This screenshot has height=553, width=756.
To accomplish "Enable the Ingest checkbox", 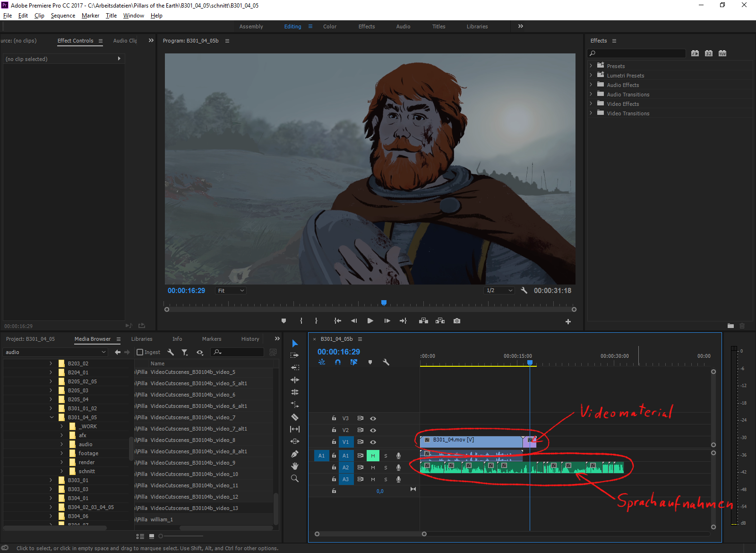I will (x=140, y=352).
